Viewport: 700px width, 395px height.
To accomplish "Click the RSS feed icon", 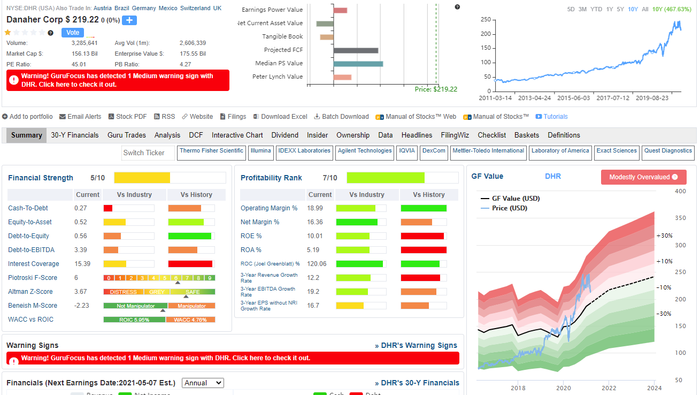I will click(x=157, y=116).
